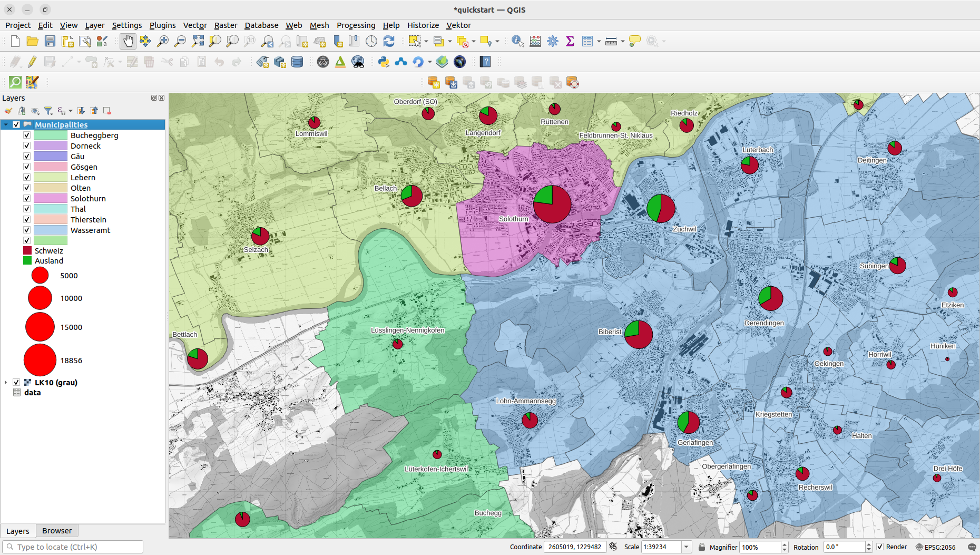
Task: Switch to the Browser tab
Action: click(x=57, y=531)
